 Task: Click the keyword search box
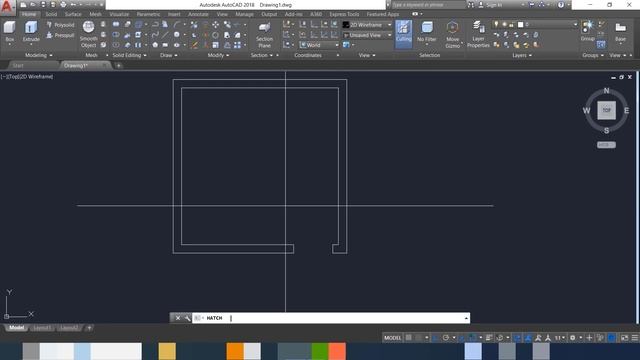428,5
